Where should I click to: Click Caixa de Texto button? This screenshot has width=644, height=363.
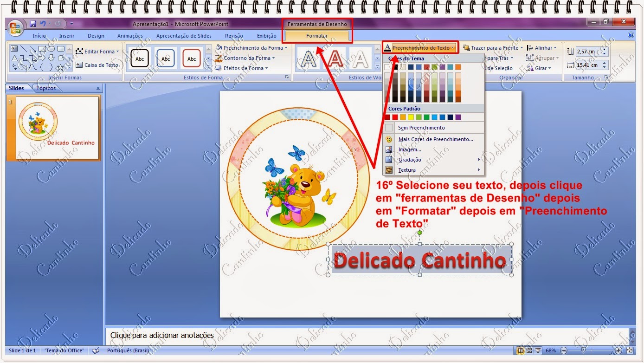(x=97, y=65)
